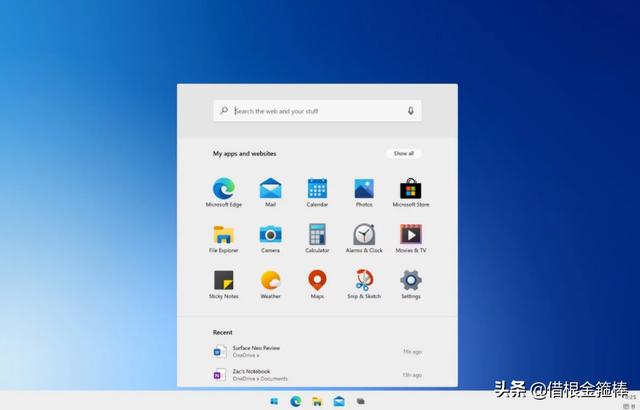Open the Photos app
Viewport: 640px width, 410px height.
point(364,188)
